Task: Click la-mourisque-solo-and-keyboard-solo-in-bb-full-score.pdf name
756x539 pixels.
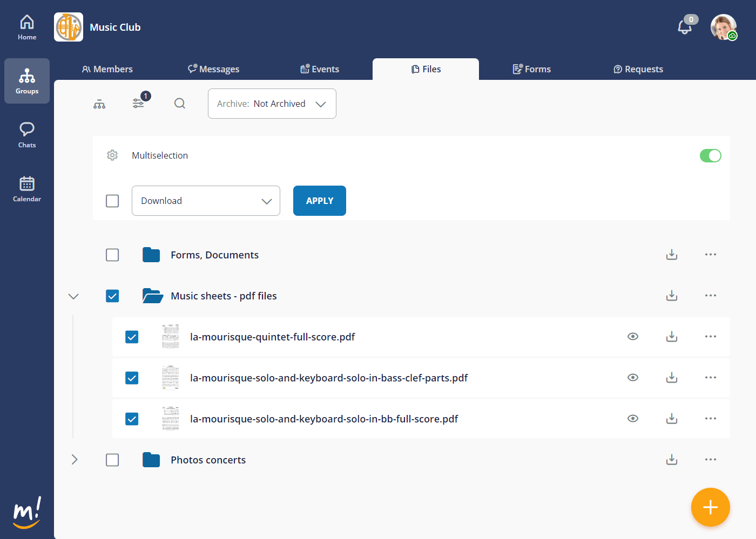Action: pos(324,419)
